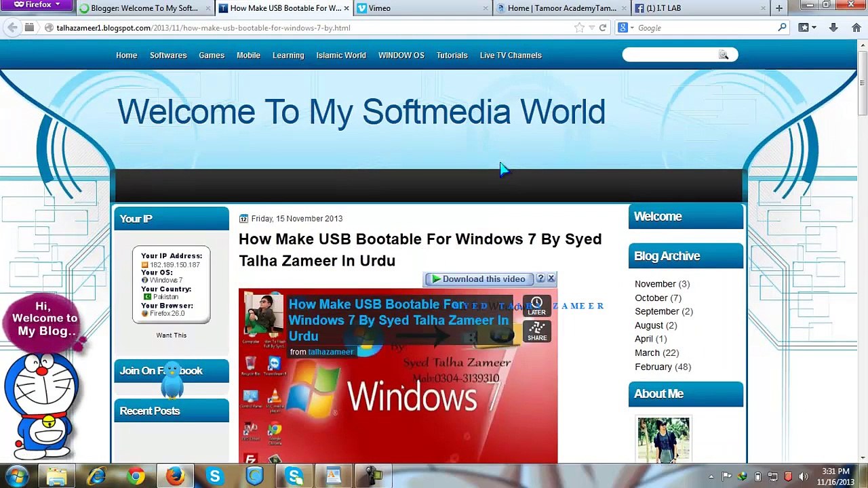
Task: Open the talhazameer Vimeo user link
Action: (330, 352)
